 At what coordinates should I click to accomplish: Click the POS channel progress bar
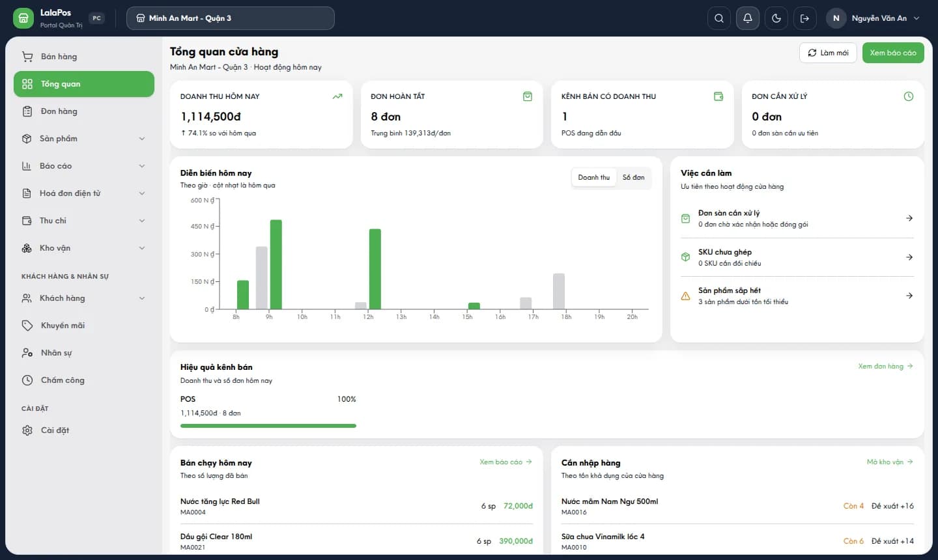coord(268,426)
